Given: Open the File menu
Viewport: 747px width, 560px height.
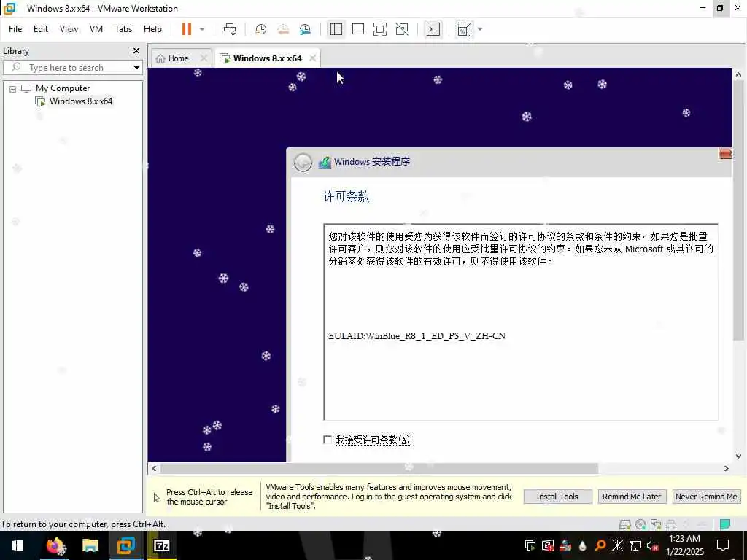Looking at the screenshot, I should coord(15,29).
